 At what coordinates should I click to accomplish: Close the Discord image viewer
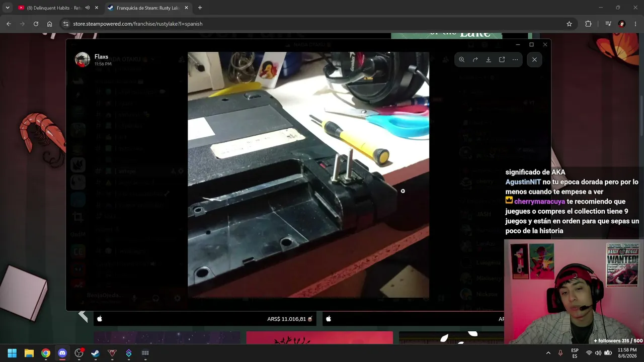(534, 59)
